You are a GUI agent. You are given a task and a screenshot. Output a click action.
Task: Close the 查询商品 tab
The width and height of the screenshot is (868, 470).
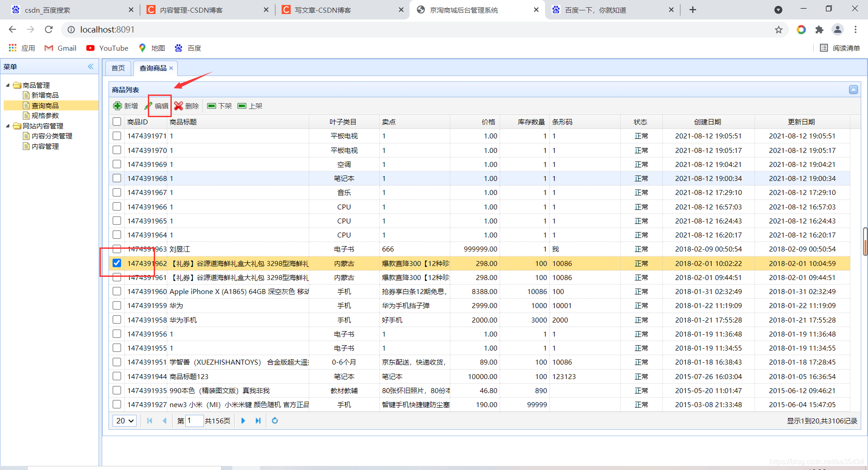pyautogui.click(x=171, y=68)
